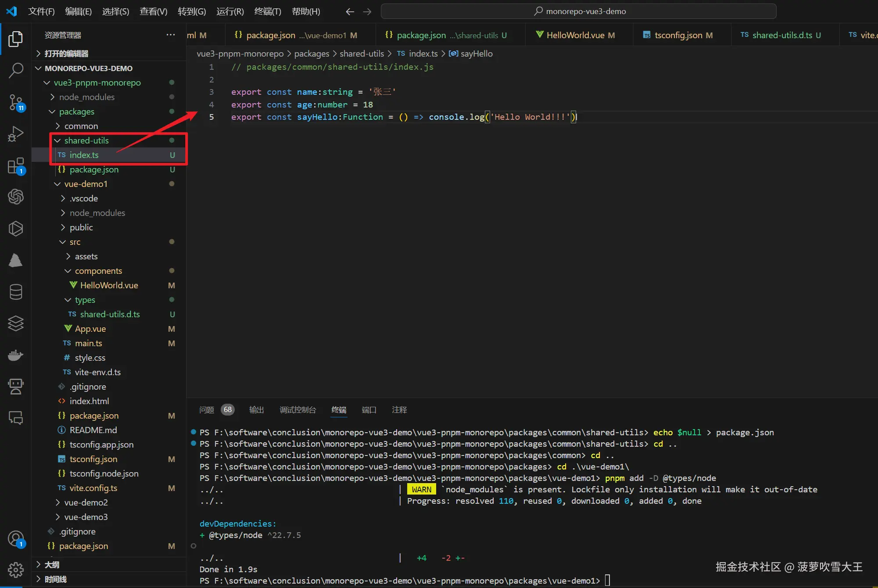Open the Run and Debug view
Image resolution: width=878 pixels, height=588 pixels.
[16, 134]
